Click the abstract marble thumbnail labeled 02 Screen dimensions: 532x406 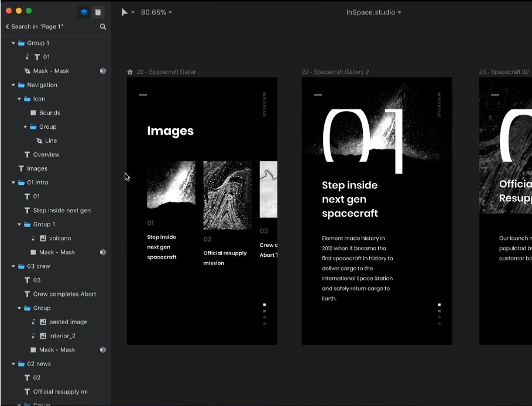pos(227,195)
